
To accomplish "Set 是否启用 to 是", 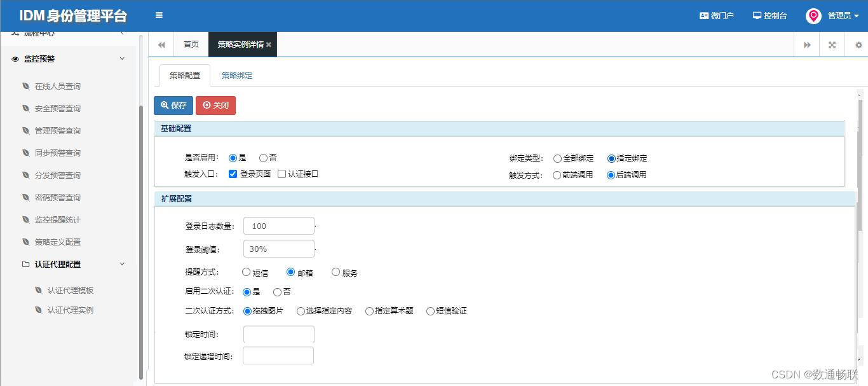I will tap(233, 158).
